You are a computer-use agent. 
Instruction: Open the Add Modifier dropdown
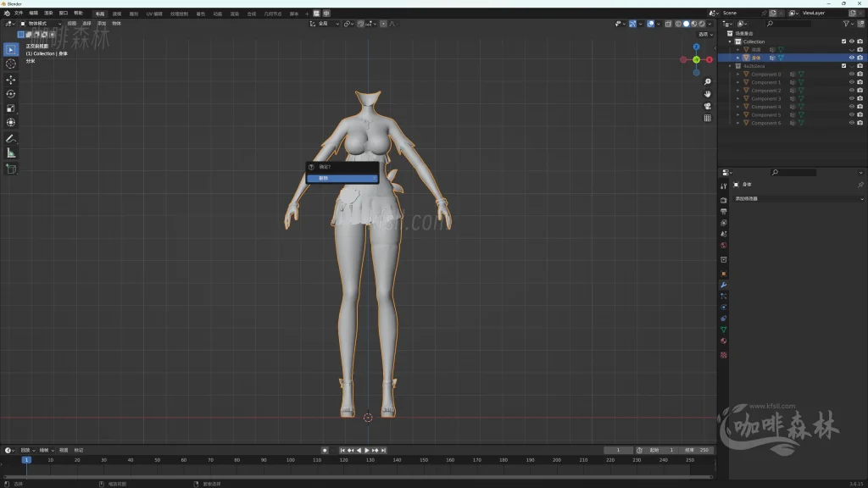coord(798,198)
